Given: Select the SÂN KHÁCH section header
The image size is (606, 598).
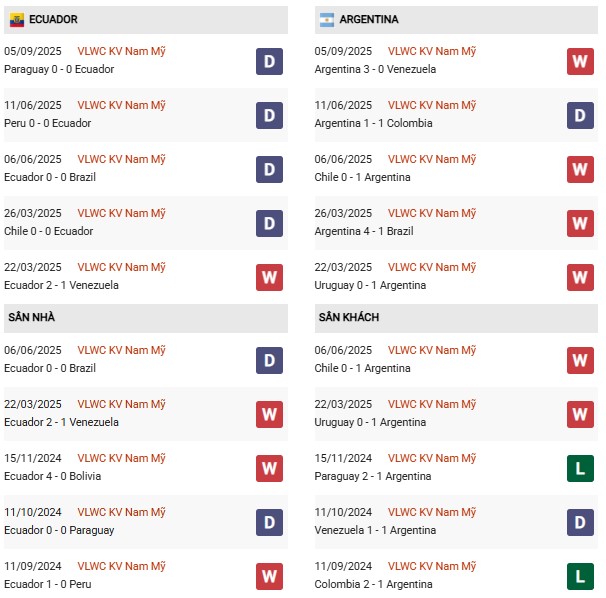Looking at the screenshot, I should click(348, 317).
